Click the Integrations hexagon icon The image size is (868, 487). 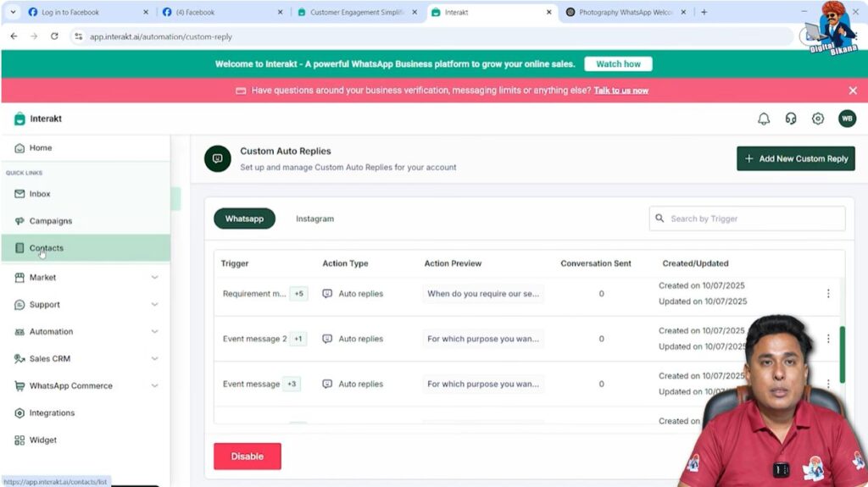pyautogui.click(x=19, y=412)
